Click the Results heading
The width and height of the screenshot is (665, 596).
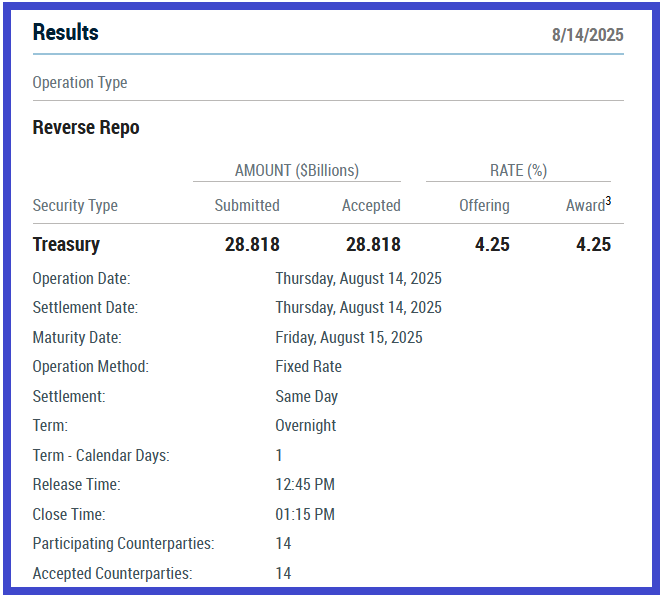(x=65, y=32)
